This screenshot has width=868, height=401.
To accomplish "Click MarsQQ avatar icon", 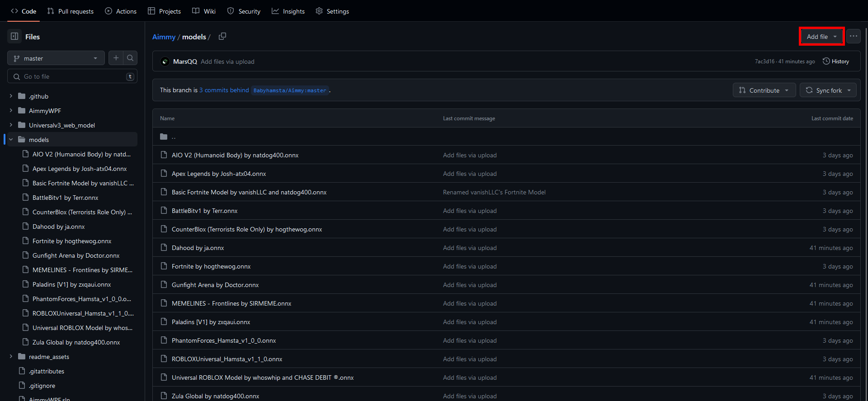I will point(165,61).
